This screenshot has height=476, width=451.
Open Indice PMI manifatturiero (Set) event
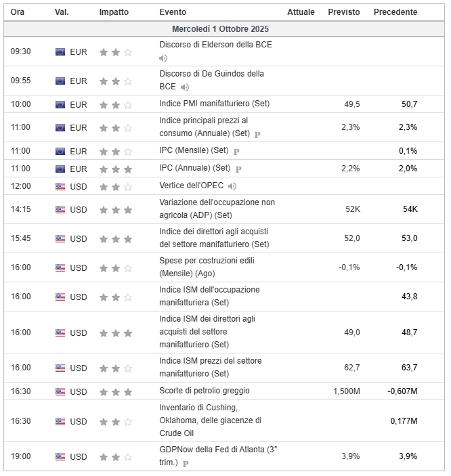coord(214,104)
